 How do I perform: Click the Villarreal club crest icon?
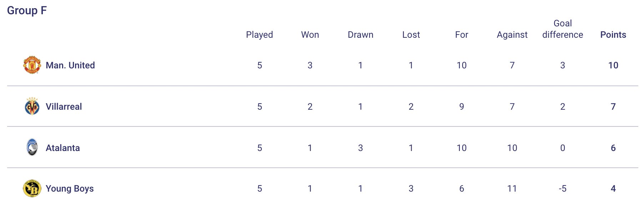[x=32, y=106]
